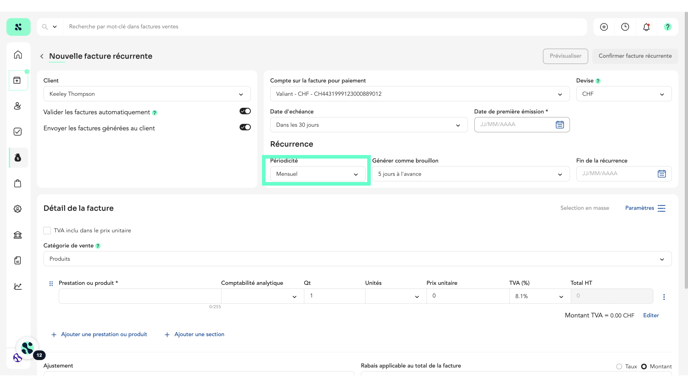Open calendar for Date de première émission
688x387 pixels.
(x=560, y=125)
